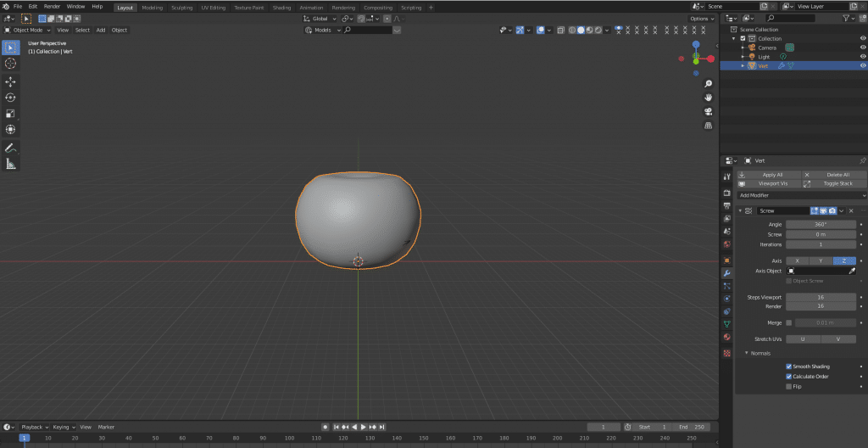Open the Render menu
This screenshot has width=868, height=448.
pyautogui.click(x=52, y=7)
